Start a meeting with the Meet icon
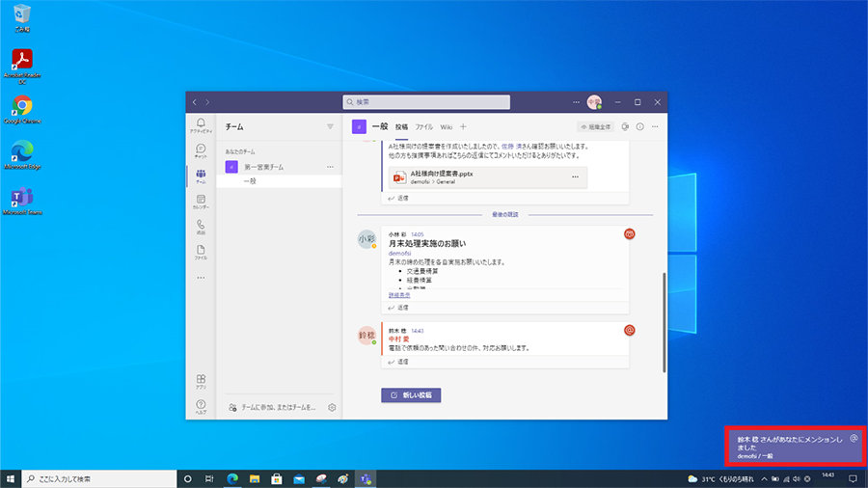 click(625, 126)
